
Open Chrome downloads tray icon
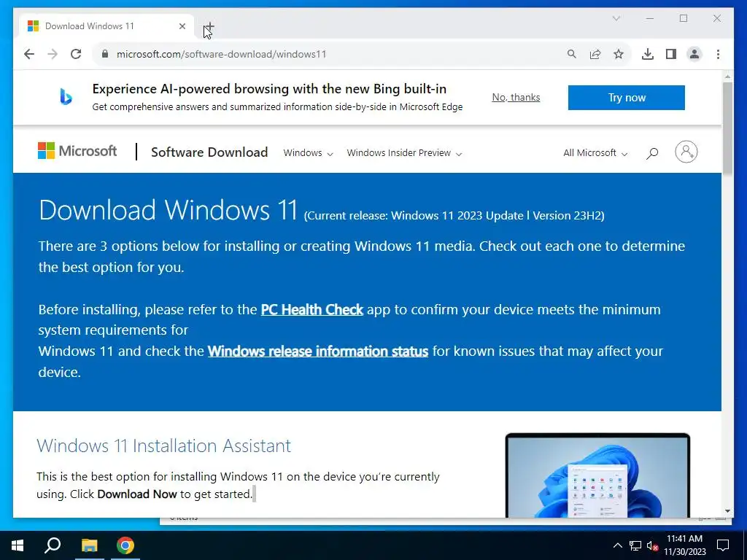point(648,54)
